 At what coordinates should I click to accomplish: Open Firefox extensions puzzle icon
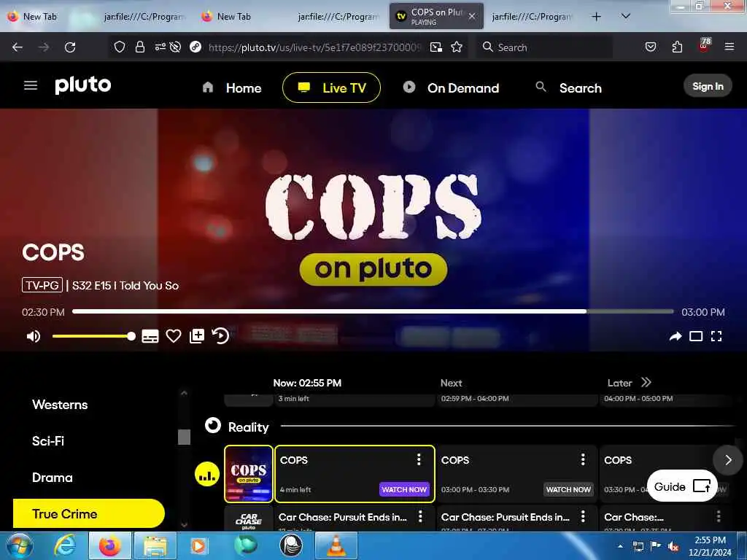[x=677, y=47]
